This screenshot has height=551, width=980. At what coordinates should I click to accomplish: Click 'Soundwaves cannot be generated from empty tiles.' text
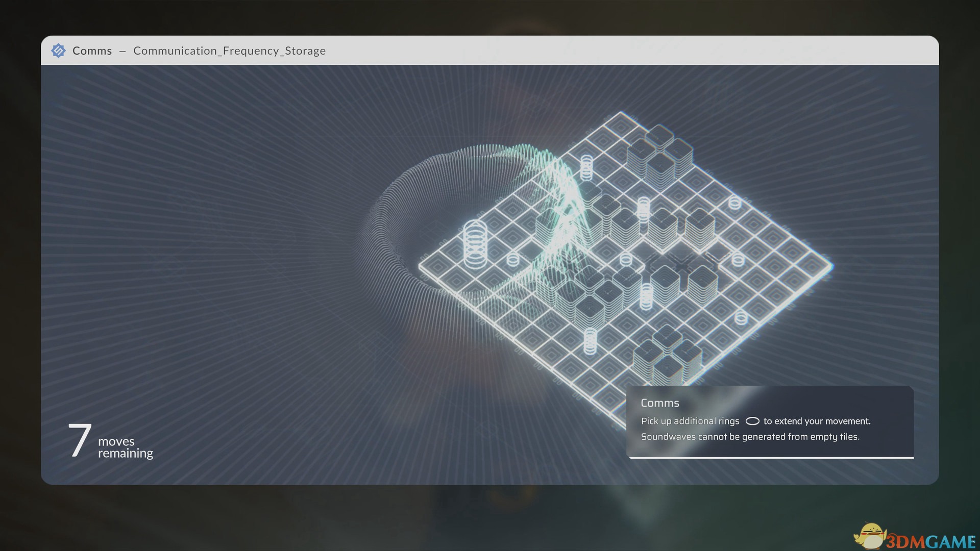750,437
